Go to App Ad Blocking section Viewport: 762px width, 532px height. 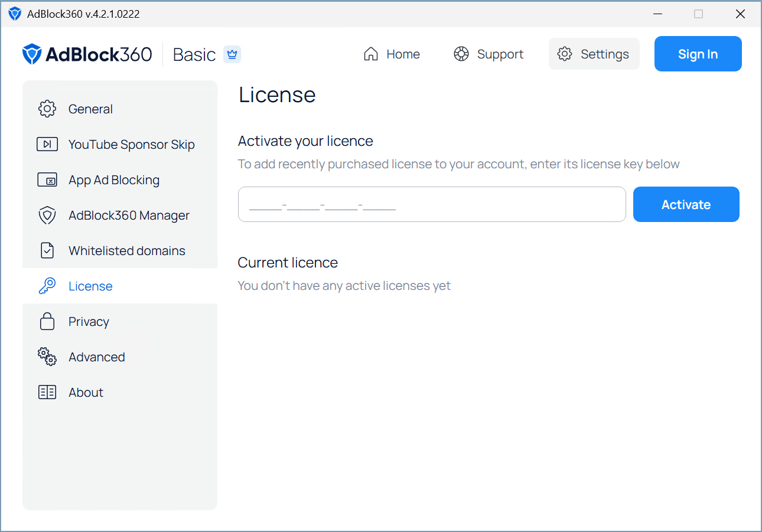(x=120, y=179)
